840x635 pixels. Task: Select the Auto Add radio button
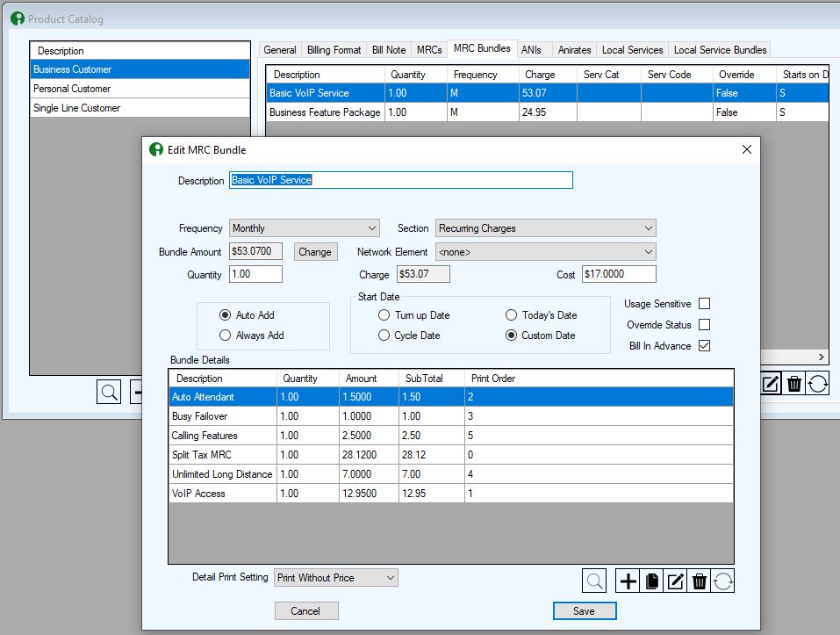[x=225, y=315]
